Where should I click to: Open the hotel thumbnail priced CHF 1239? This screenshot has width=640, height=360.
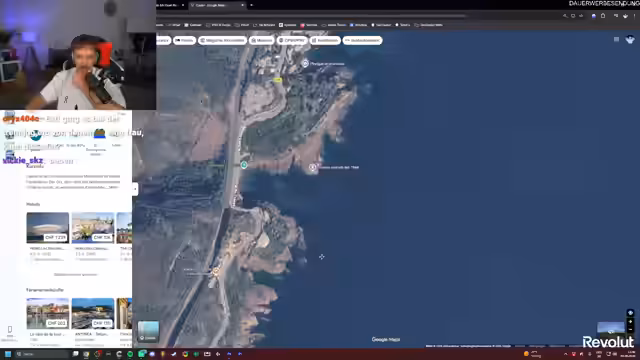(x=48, y=228)
